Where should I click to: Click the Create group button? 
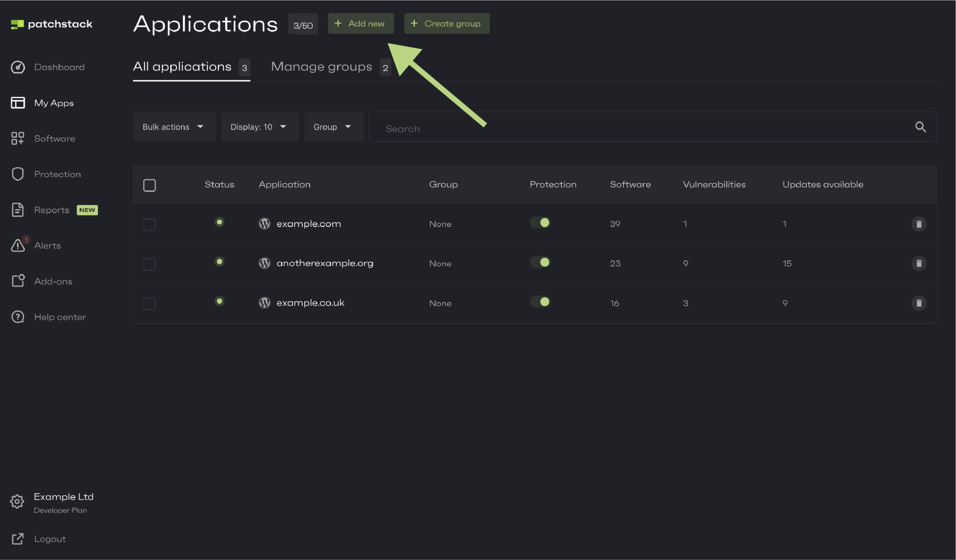click(x=447, y=24)
